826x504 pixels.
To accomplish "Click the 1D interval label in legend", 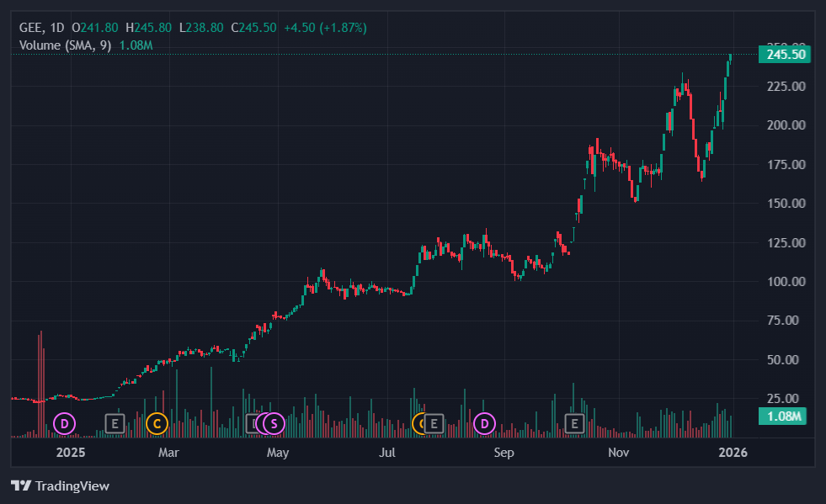I will pos(57,28).
